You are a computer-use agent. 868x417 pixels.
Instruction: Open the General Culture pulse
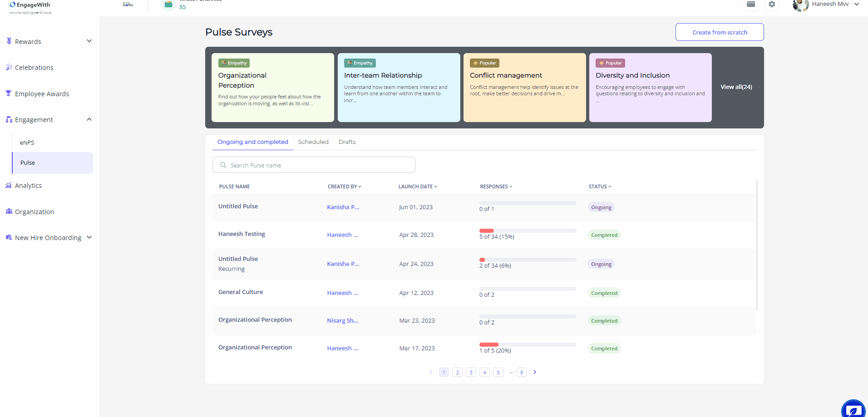tap(241, 292)
